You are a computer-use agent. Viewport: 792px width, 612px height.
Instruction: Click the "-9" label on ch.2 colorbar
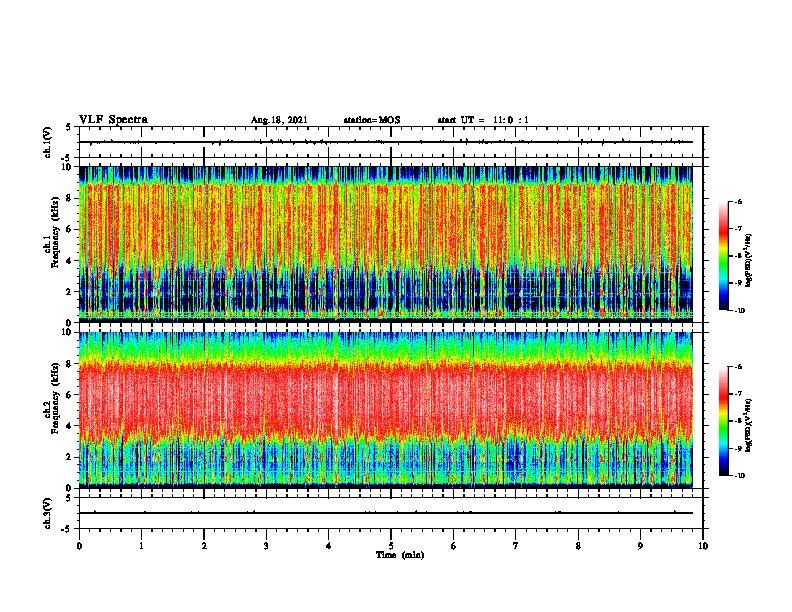pyautogui.click(x=739, y=448)
